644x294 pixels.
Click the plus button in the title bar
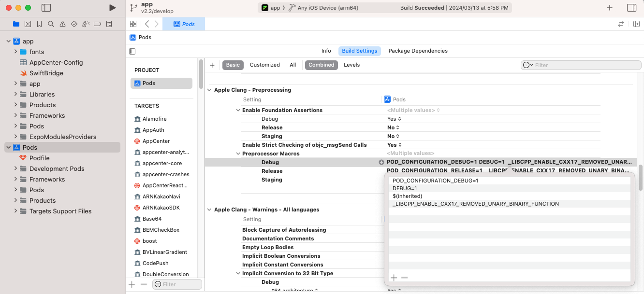(x=610, y=8)
